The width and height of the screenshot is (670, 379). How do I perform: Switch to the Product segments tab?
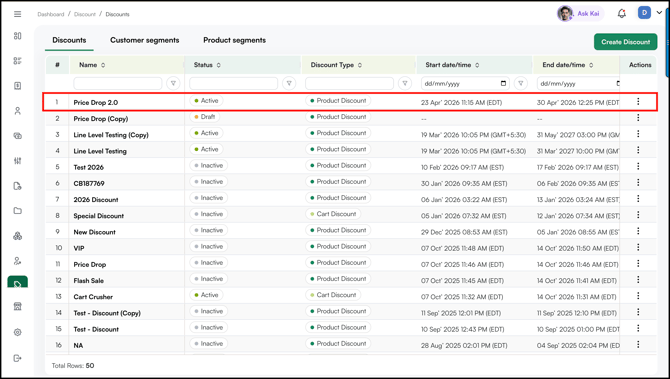(234, 40)
